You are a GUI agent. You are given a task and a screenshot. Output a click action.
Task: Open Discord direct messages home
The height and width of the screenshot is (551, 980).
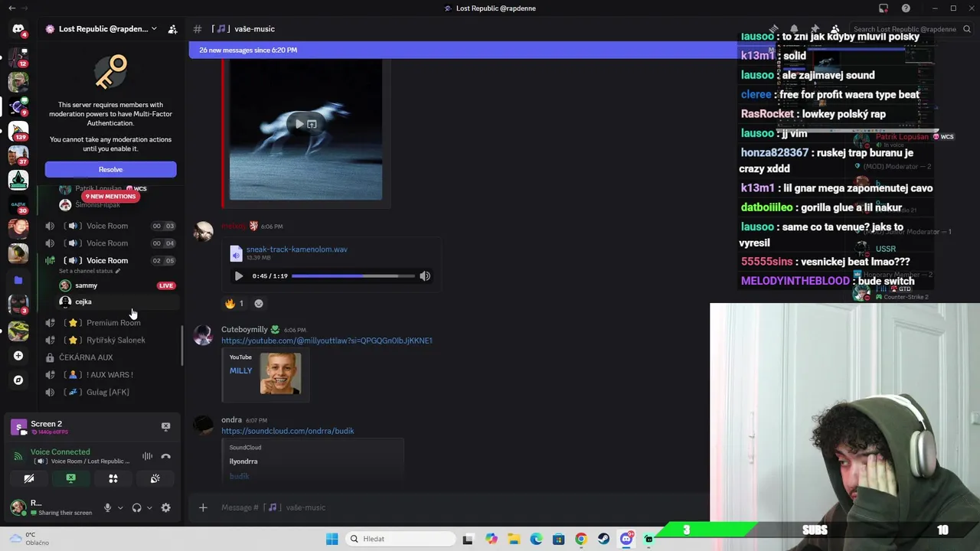(18, 29)
